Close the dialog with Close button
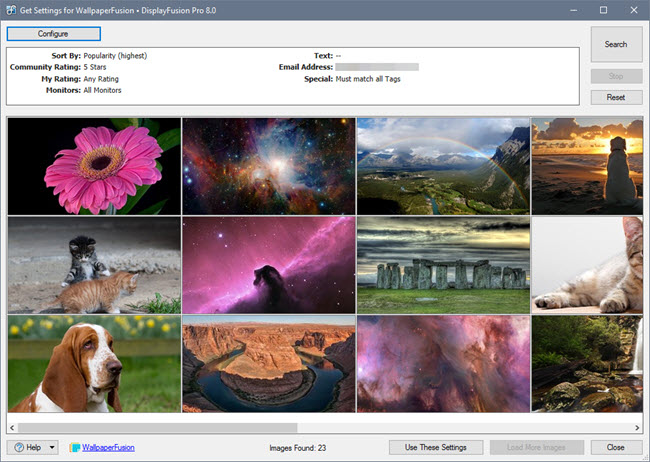The image size is (650, 462). click(616, 447)
